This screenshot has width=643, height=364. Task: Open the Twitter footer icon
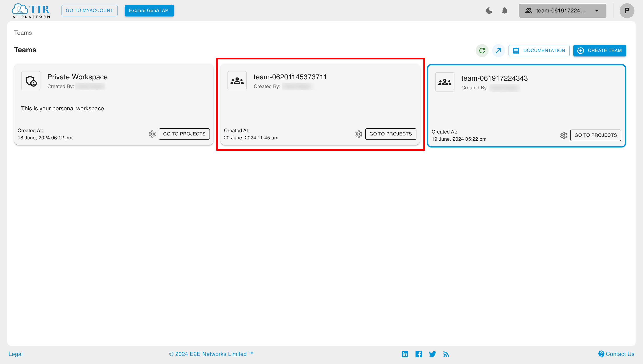click(x=432, y=354)
